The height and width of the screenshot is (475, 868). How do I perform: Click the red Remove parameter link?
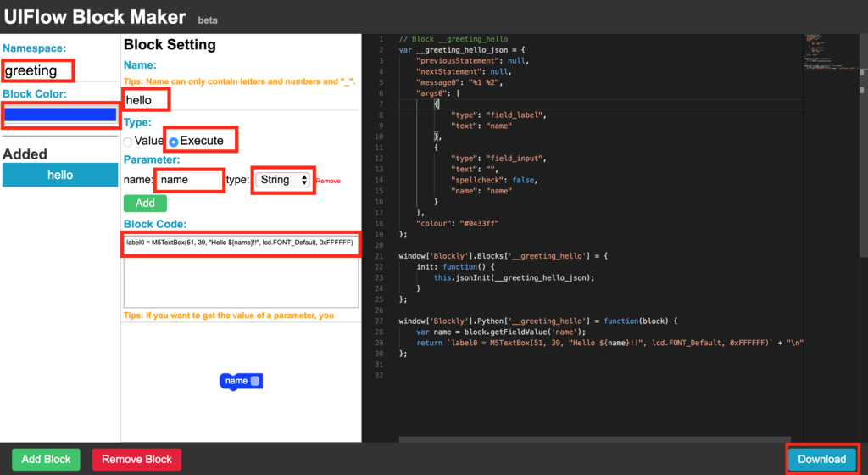328,181
